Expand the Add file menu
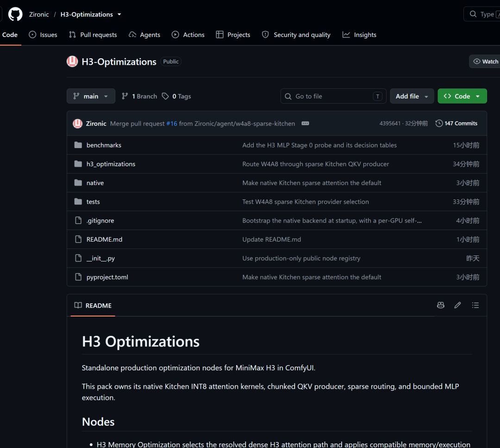Screen dimensions: 500x448 412,96
